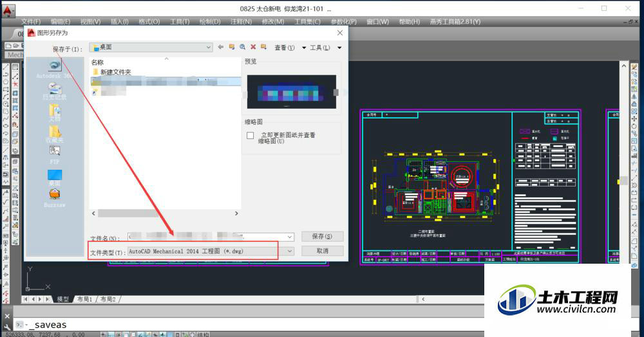The width and height of the screenshot is (644, 337).
Task: Open the 文档 location shortcut
Action: [55, 113]
